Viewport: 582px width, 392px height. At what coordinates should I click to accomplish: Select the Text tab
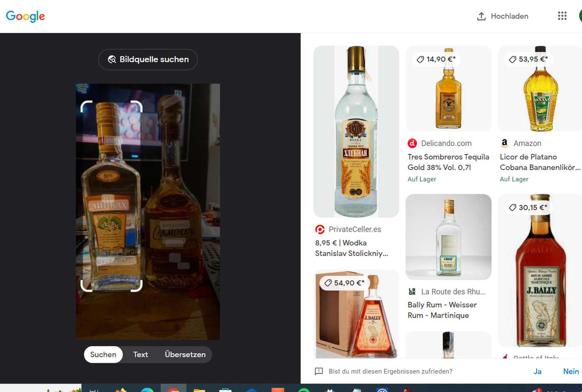click(x=141, y=354)
